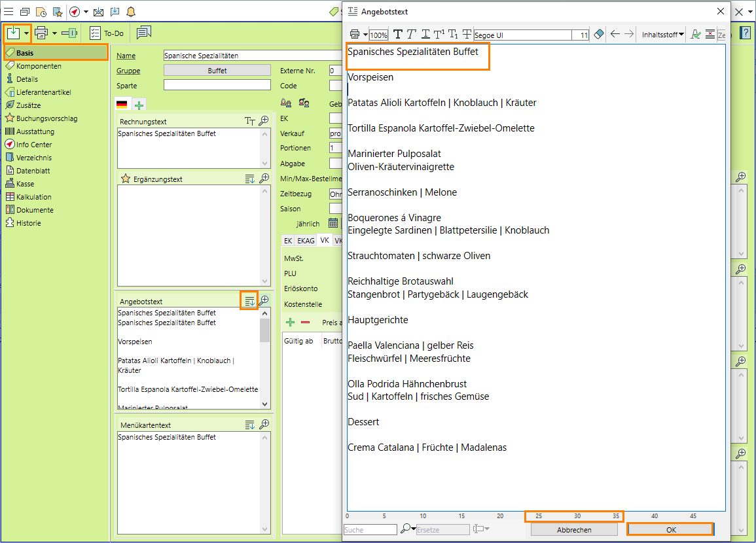Expand the Inhaltsstoff dropdown

coord(662,35)
